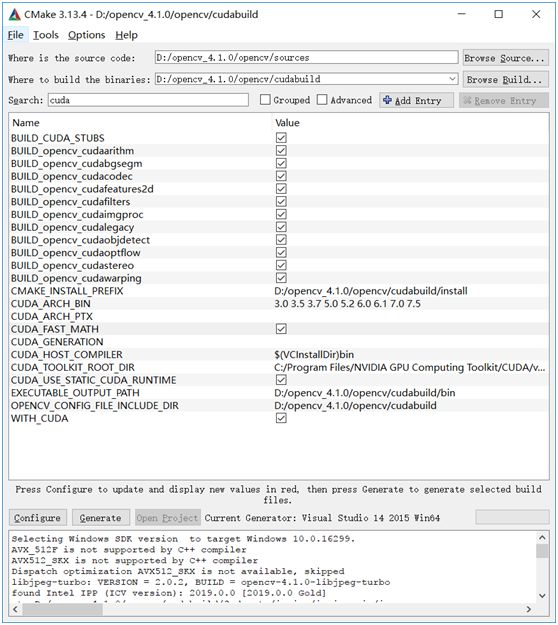Uncheck BUILD_opencv_cudafilters checkbox

click(281, 202)
